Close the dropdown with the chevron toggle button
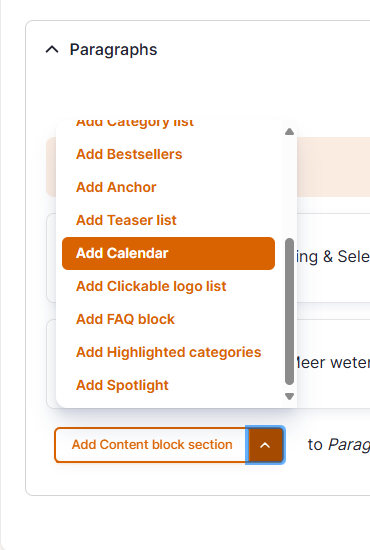 coord(265,445)
